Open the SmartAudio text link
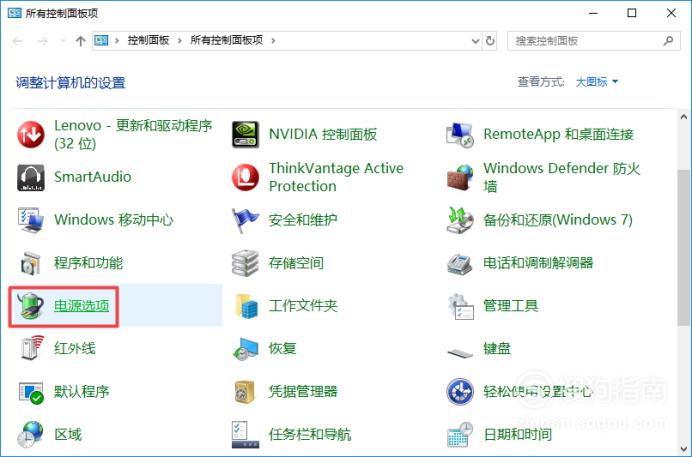 coord(93,177)
